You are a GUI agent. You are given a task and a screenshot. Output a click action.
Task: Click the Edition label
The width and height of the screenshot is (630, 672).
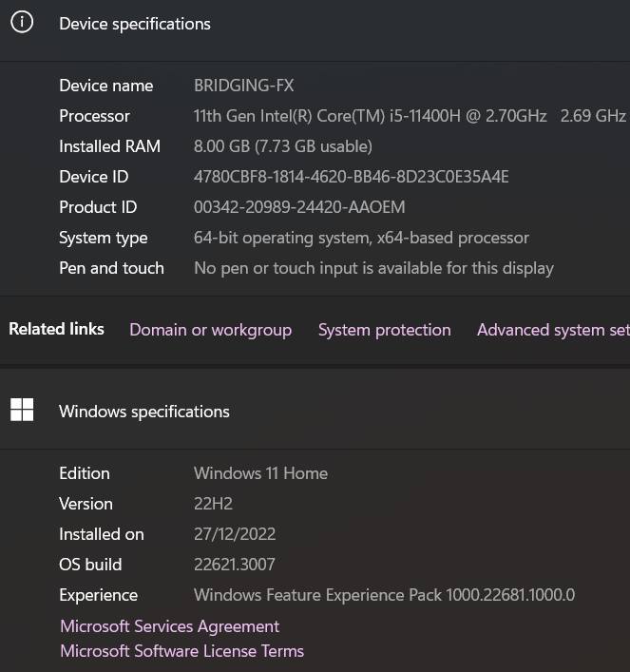85,473
